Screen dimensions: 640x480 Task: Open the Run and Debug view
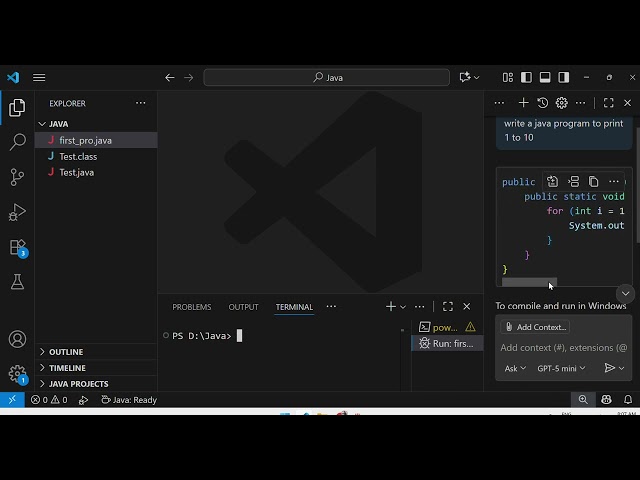click(17, 212)
